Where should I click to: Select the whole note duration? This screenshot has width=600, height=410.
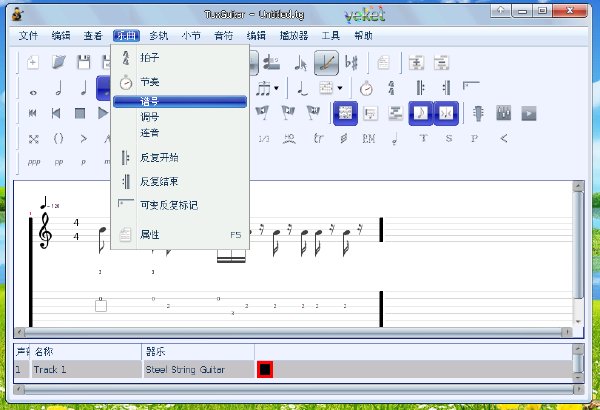33,92
